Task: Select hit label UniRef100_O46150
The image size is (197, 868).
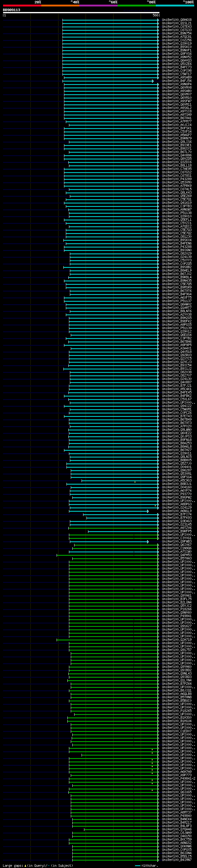Action: pyautogui.click(x=177, y=836)
